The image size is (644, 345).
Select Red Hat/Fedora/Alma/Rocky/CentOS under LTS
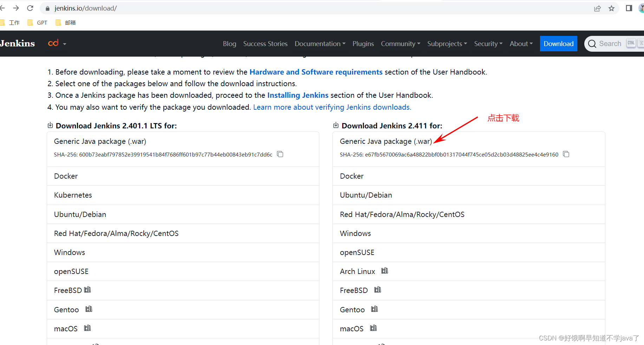[183, 233]
